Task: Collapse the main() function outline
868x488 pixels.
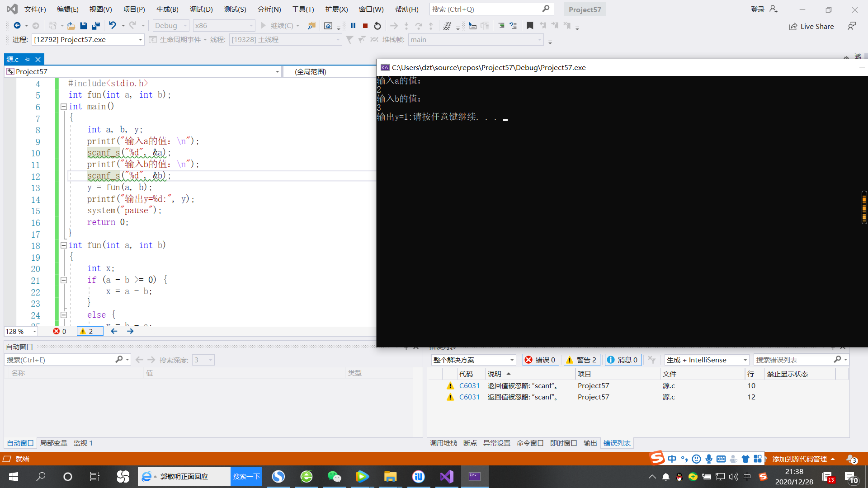Action: coord(64,107)
